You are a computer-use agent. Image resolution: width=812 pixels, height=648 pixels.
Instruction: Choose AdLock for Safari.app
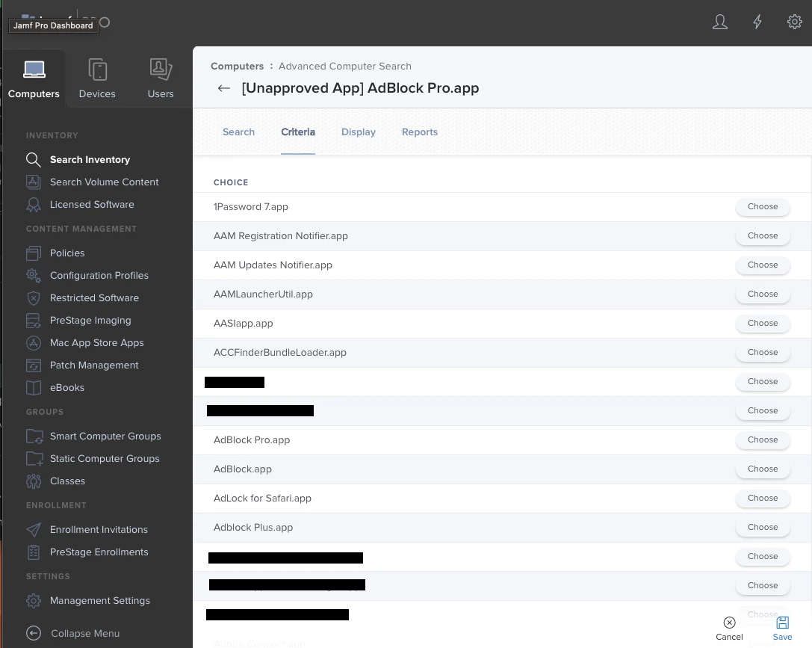click(x=762, y=498)
